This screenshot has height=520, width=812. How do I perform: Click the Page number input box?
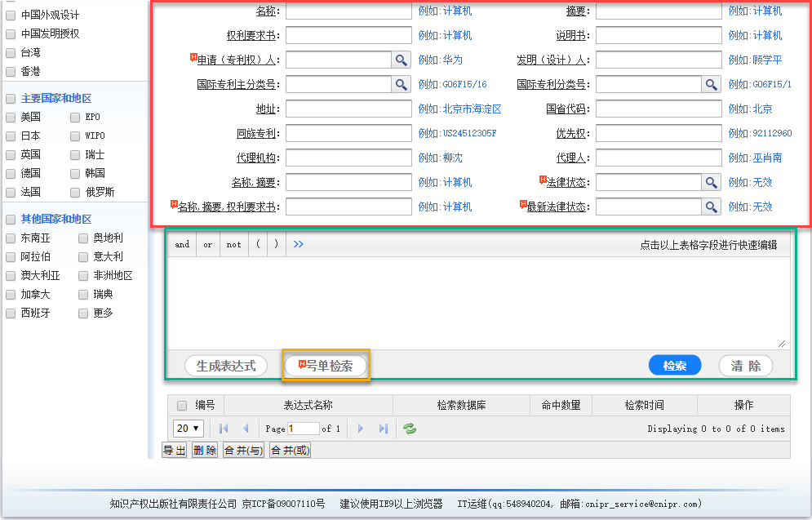click(304, 429)
